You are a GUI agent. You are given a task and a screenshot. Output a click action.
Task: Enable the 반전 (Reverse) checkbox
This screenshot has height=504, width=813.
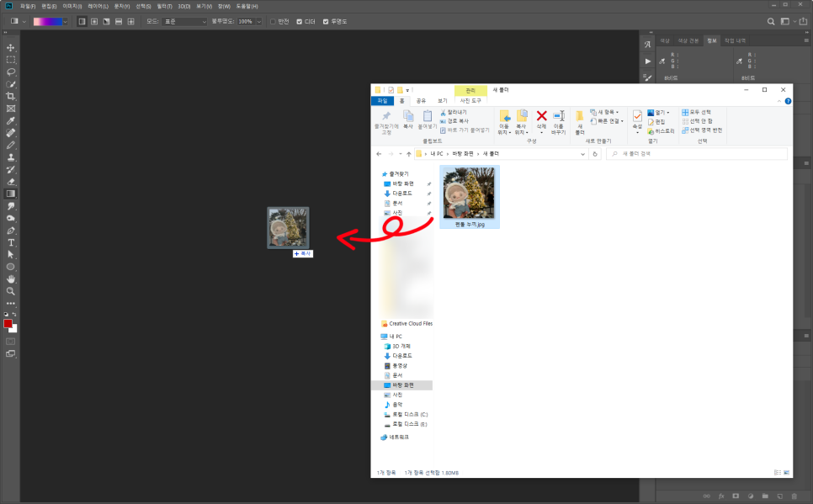(272, 21)
